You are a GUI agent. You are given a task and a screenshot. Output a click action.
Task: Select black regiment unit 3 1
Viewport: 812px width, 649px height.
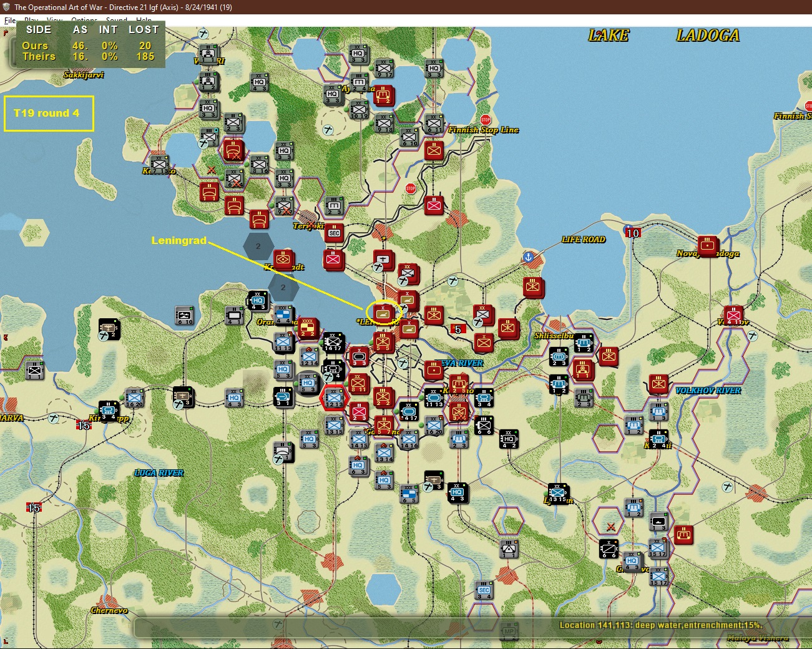click(x=283, y=396)
